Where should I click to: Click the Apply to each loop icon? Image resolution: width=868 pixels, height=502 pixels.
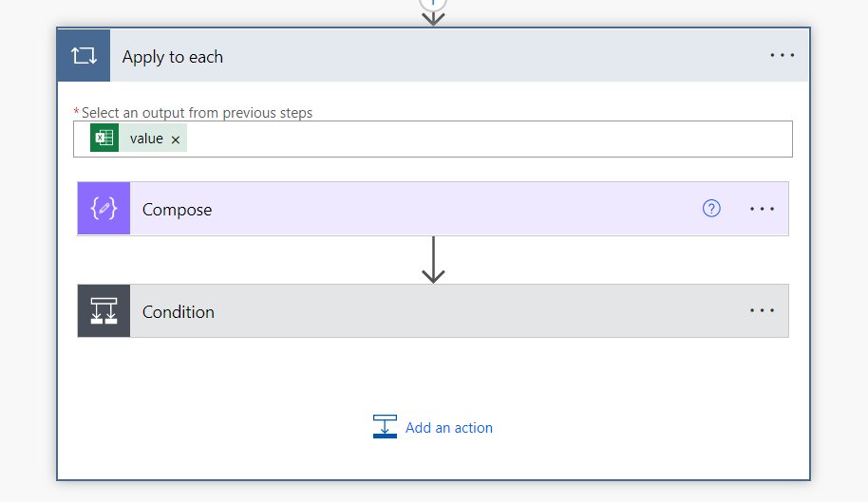point(84,55)
